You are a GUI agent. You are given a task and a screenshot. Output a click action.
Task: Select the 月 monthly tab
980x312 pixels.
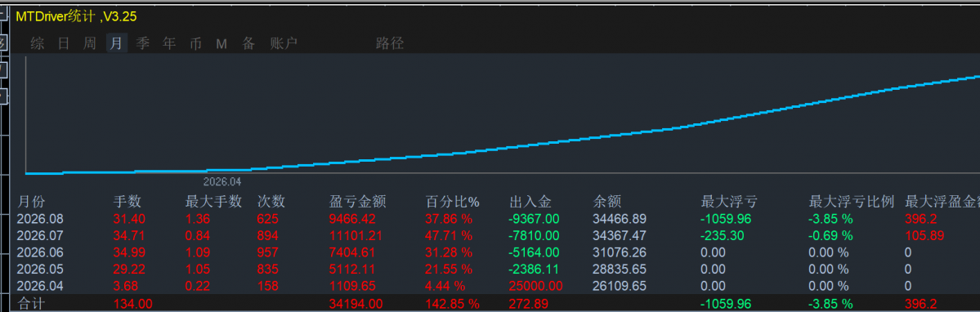pyautogui.click(x=116, y=43)
